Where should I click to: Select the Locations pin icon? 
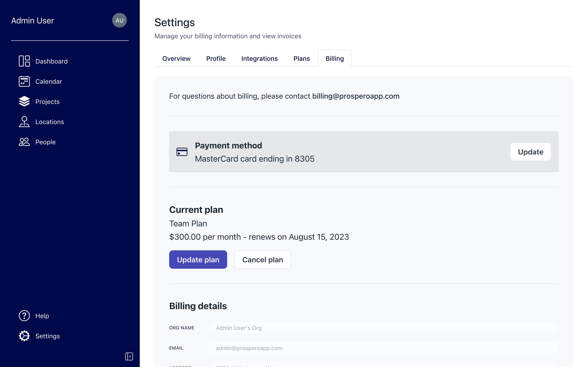pyautogui.click(x=24, y=122)
